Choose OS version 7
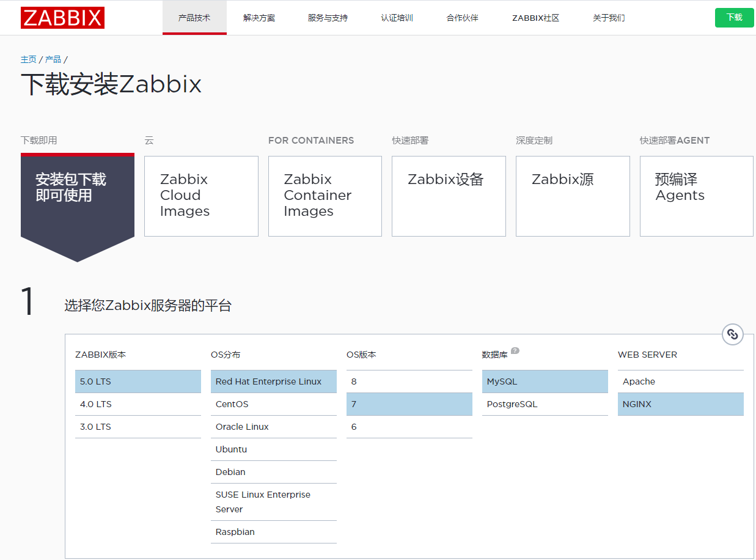The image size is (756, 560). coord(409,404)
